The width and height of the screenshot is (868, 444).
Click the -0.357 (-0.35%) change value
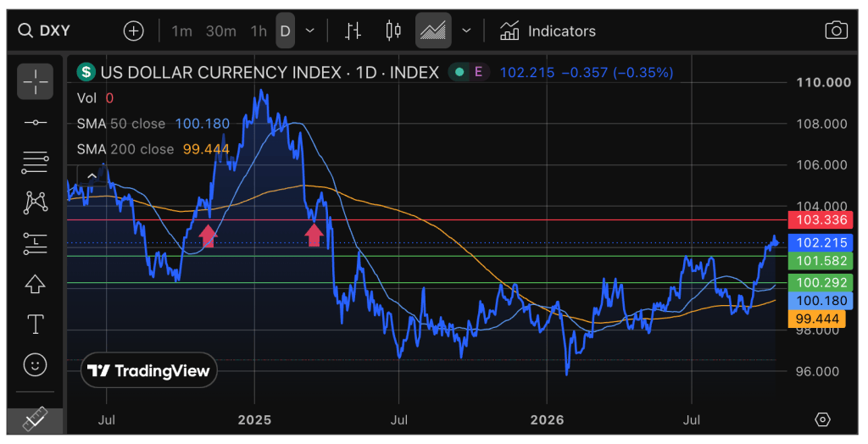pos(618,73)
